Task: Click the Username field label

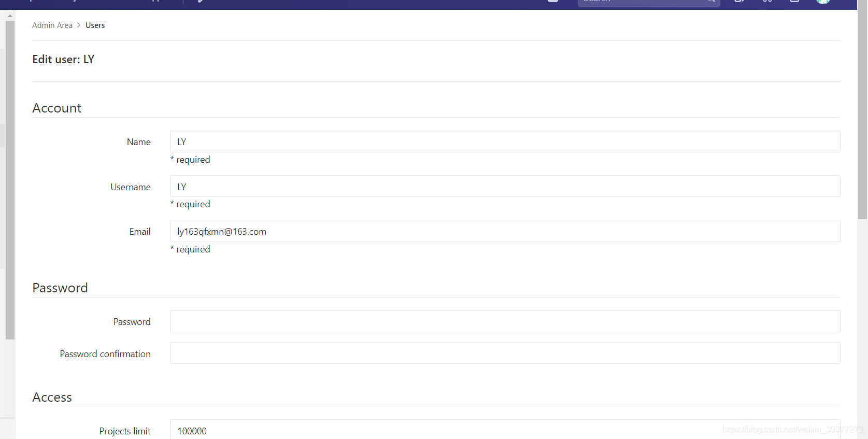Action: click(131, 187)
